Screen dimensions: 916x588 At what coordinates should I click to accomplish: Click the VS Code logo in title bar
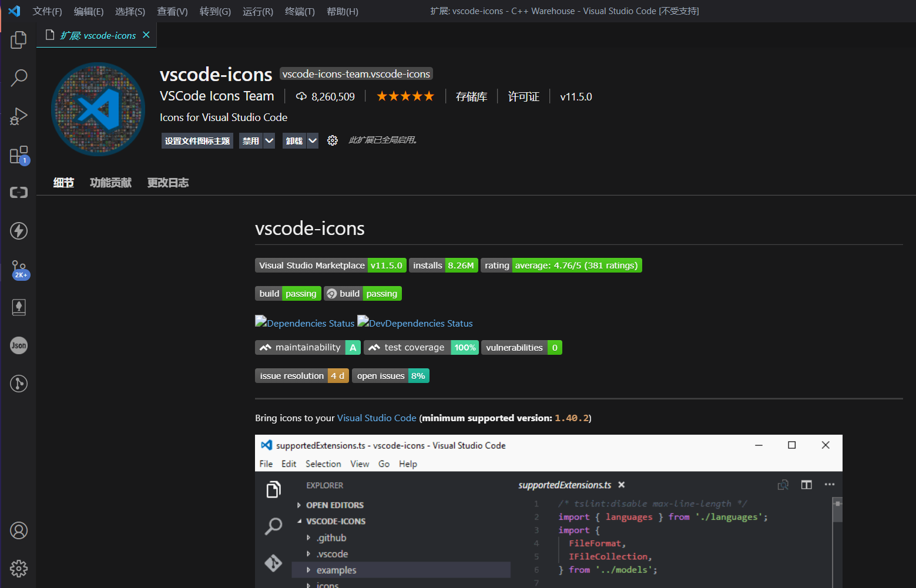click(14, 11)
